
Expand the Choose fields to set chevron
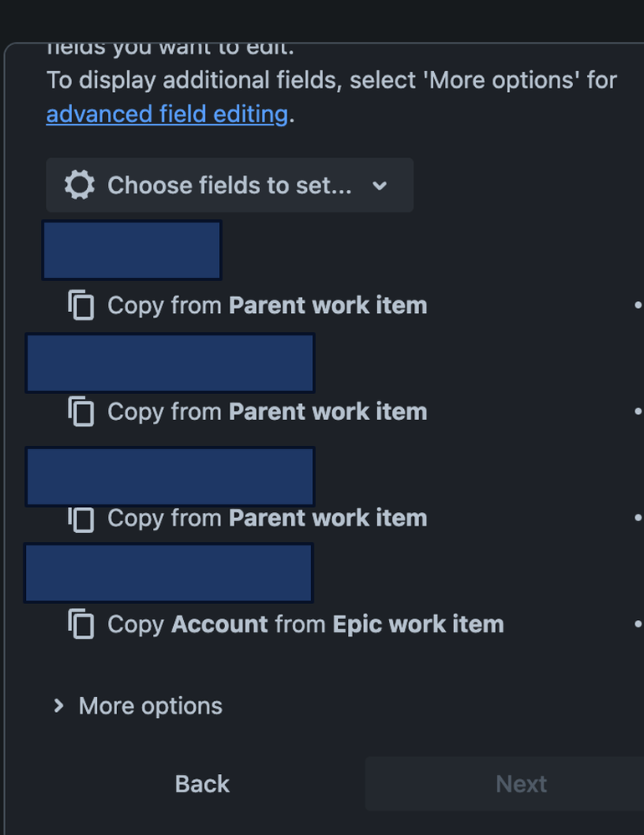pyautogui.click(x=380, y=186)
